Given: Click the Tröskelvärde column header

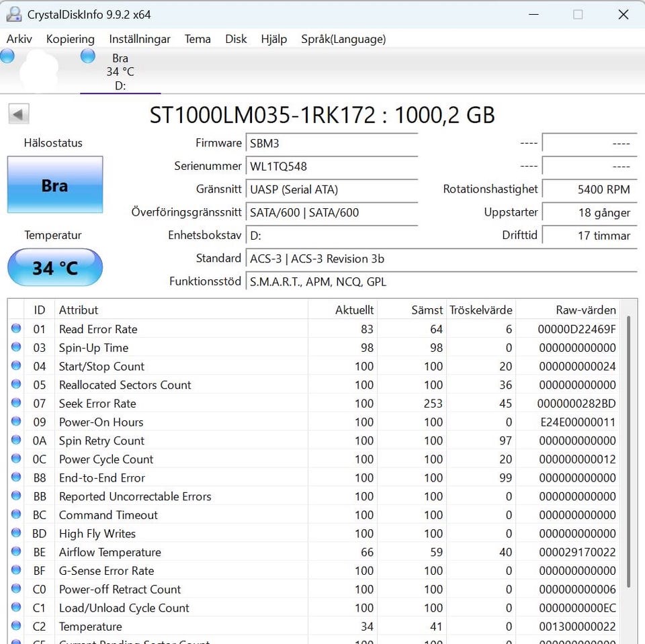Looking at the screenshot, I should click(x=480, y=310).
